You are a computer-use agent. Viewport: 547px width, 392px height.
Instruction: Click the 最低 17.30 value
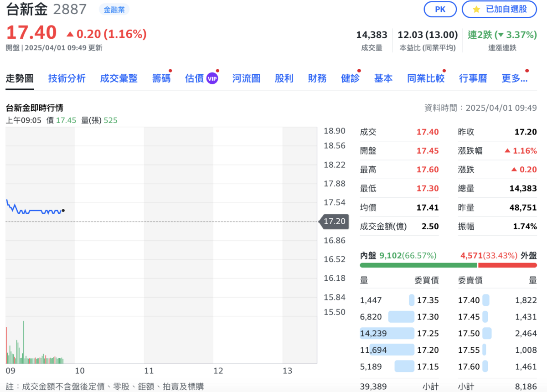coord(428,188)
